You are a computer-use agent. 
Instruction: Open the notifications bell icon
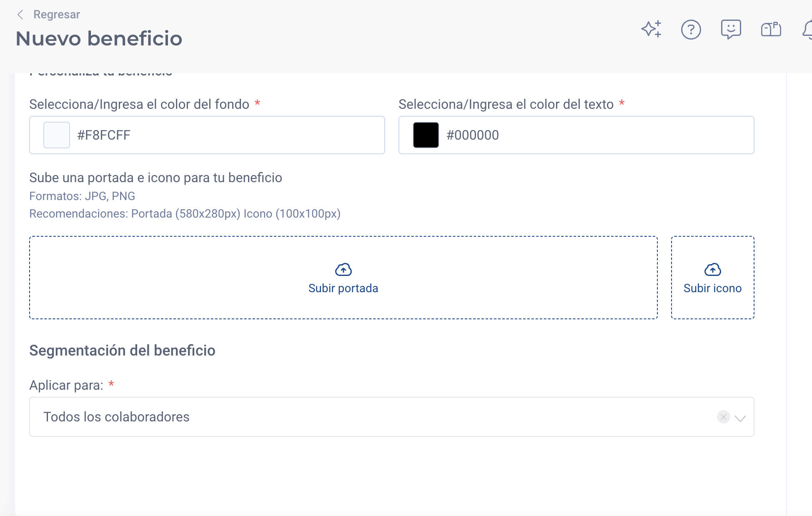pyautogui.click(x=807, y=30)
